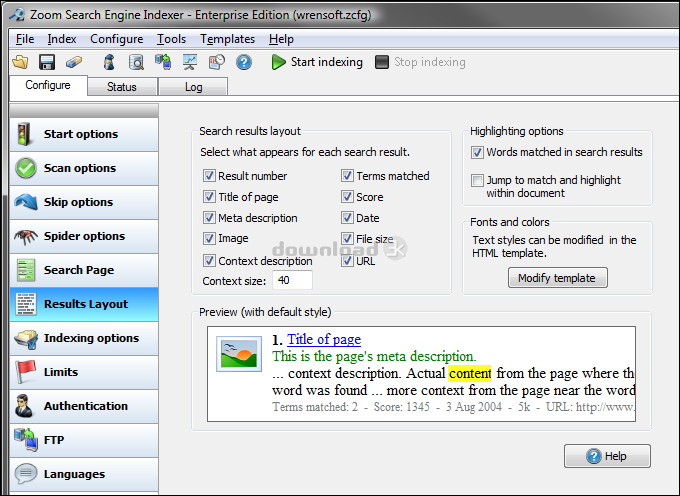Click highlighted word 'content' in preview
The height and width of the screenshot is (496, 680).
coord(470,373)
